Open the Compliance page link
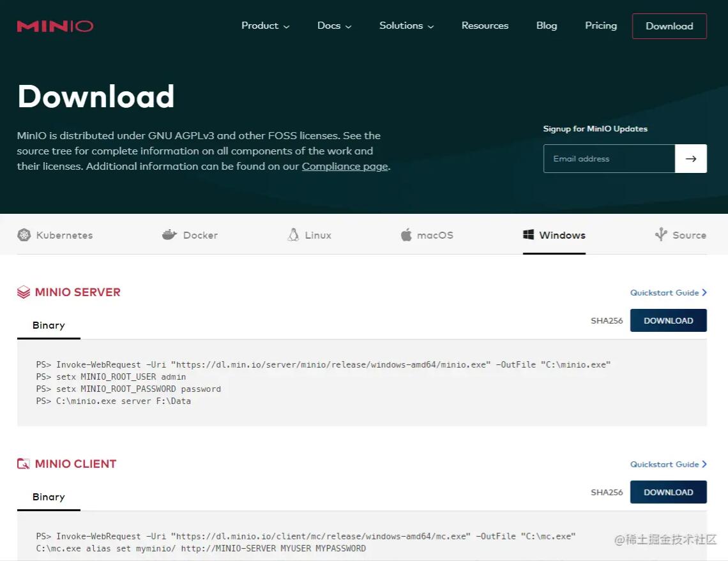The height and width of the screenshot is (561, 728). click(x=345, y=166)
